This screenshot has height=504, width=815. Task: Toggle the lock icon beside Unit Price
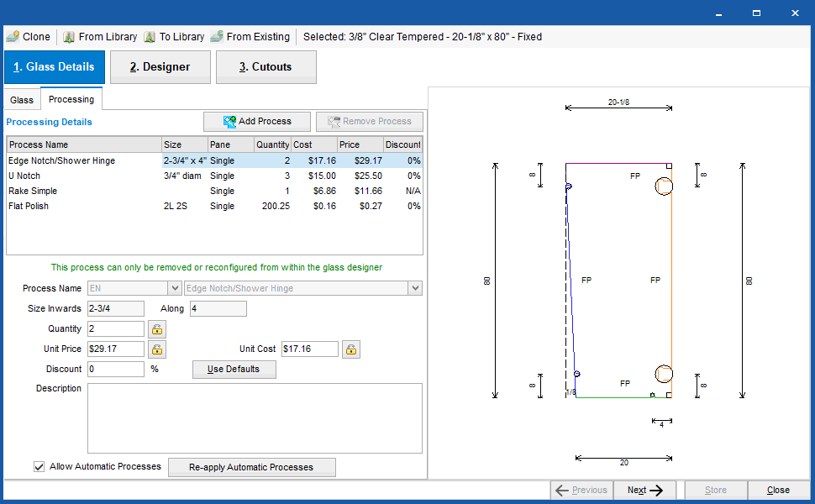tap(157, 349)
